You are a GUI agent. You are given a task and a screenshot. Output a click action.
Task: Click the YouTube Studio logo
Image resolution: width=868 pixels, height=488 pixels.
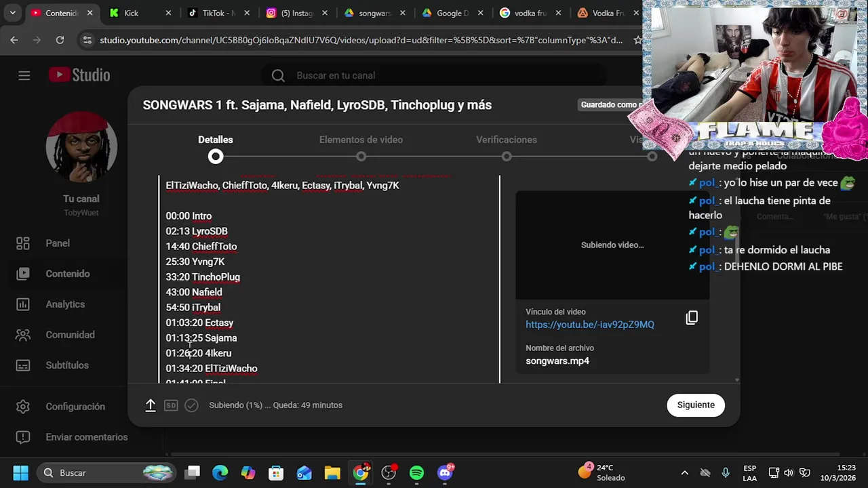click(x=79, y=75)
